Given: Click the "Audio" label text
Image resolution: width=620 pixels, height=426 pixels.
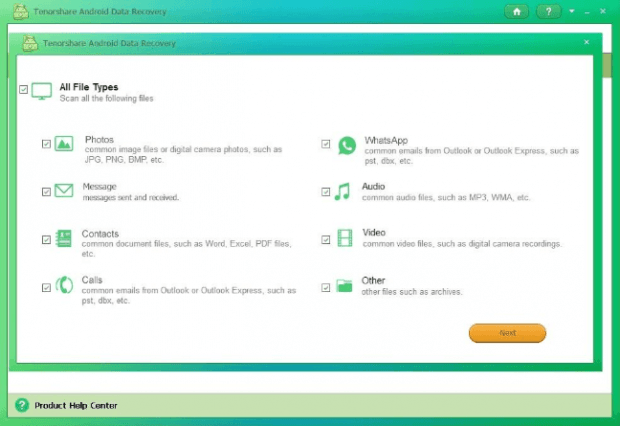Looking at the screenshot, I should click(x=373, y=186).
